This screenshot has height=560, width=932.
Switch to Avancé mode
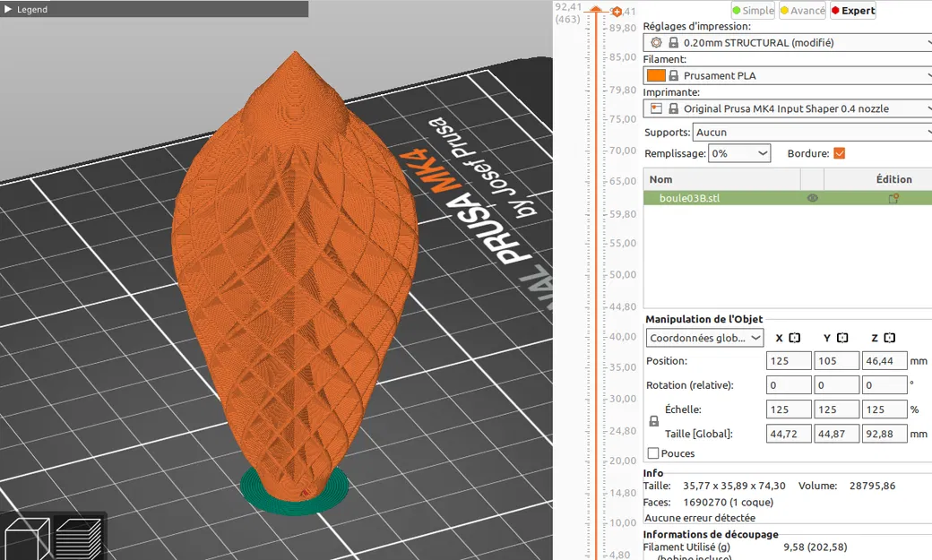click(x=802, y=10)
